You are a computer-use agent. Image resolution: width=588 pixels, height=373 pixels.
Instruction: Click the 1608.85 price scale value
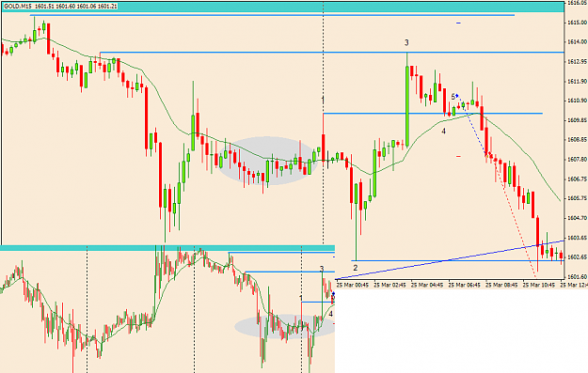coord(578,140)
